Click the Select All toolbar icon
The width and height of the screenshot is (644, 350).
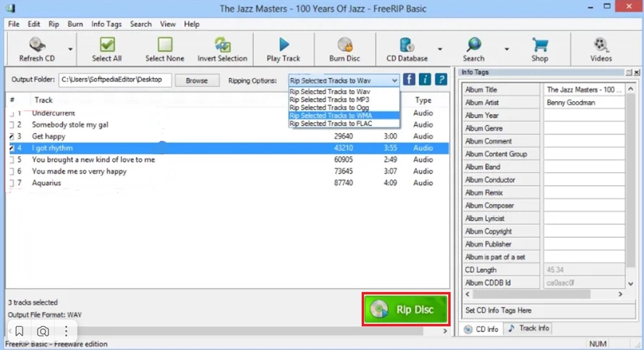pos(107,44)
